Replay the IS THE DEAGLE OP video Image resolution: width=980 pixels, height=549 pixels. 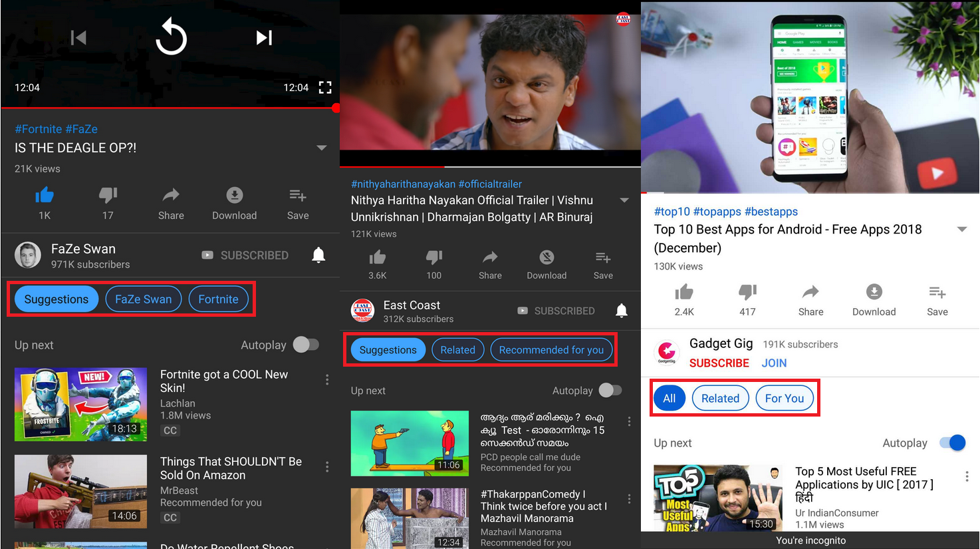click(171, 37)
